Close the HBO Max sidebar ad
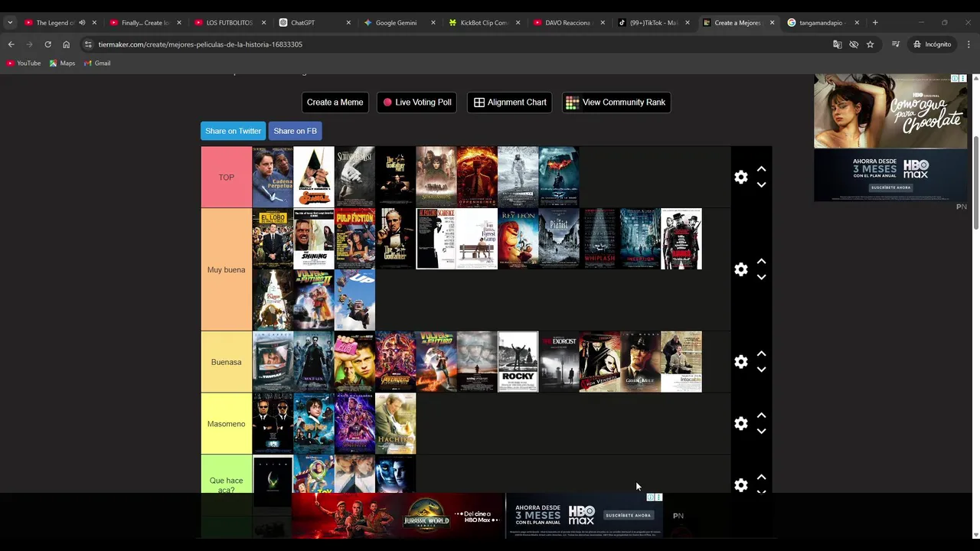This screenshot has height=551, width=980. coord(962,78)
